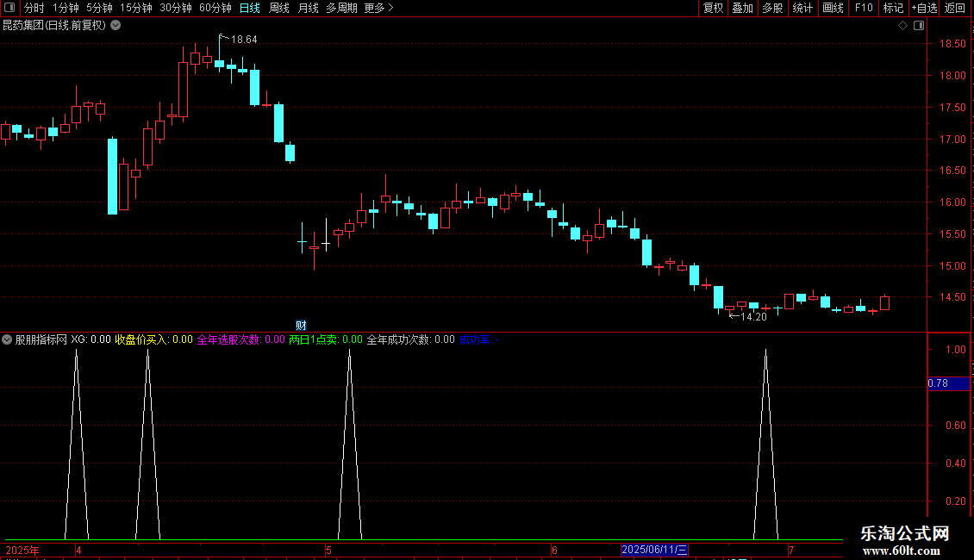Click the 18.64 high price label
974x560 pixels.
coord(243,40)
